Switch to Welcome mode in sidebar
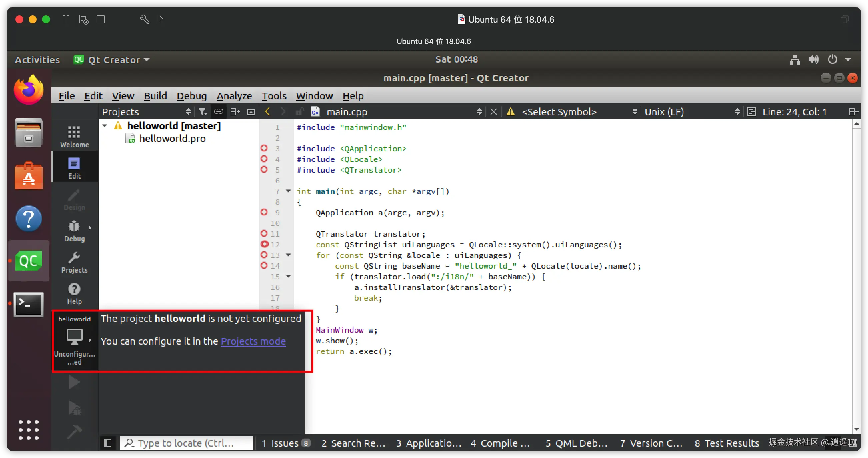Image resolution: width=868 pixels, height=458 pixels. point(74,136)
